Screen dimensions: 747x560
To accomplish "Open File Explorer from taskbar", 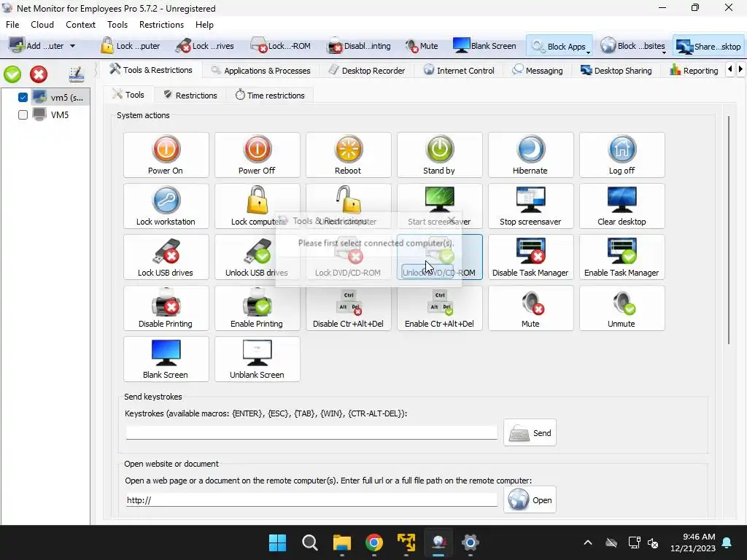I will pyautogui.click(x=342, y=542).
